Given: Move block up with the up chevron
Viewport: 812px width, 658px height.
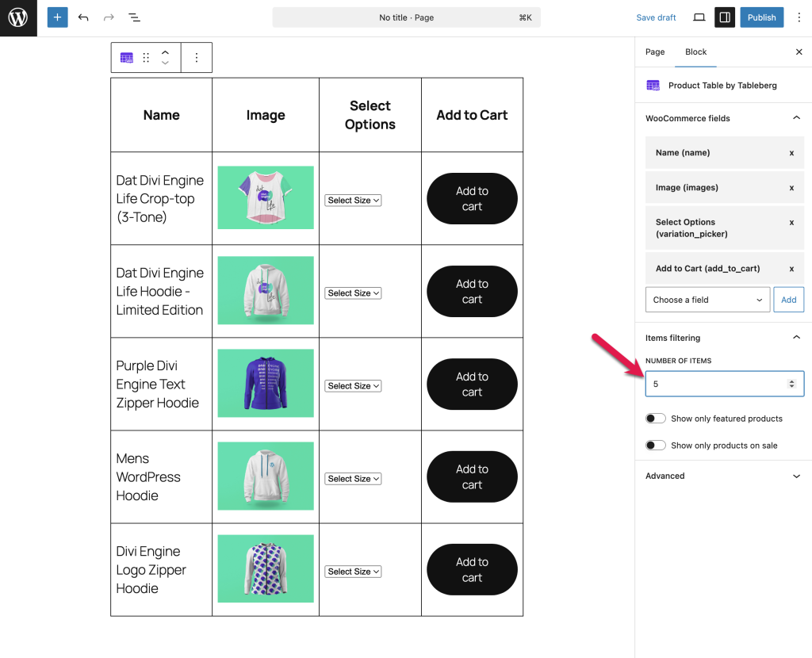Looking at the screenshot, I should tap(165, 52).
